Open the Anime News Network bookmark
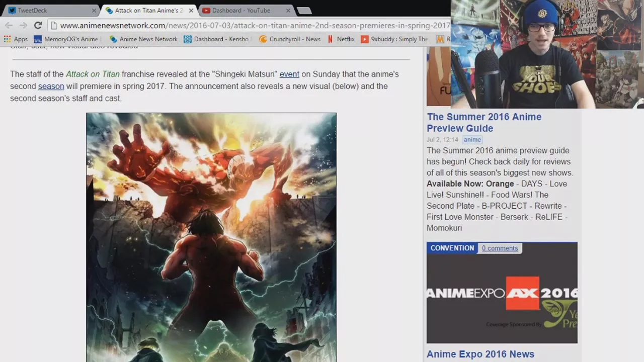 (143, 39)
